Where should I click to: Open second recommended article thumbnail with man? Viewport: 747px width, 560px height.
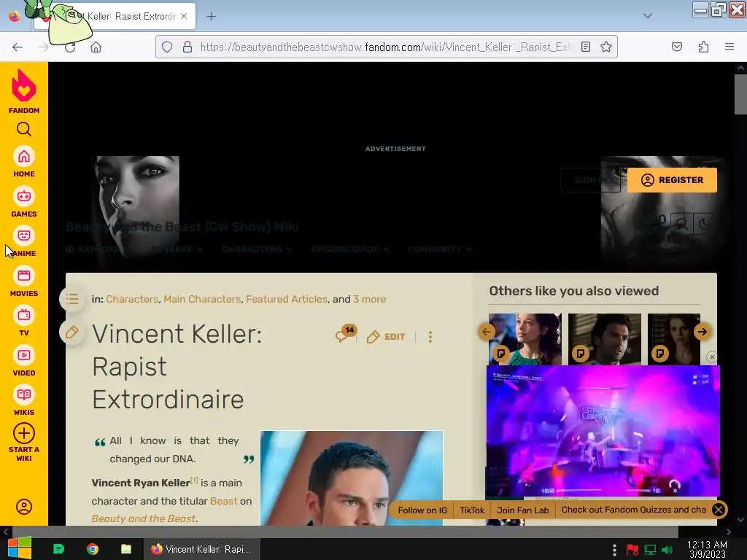click(x=605, y=339)
